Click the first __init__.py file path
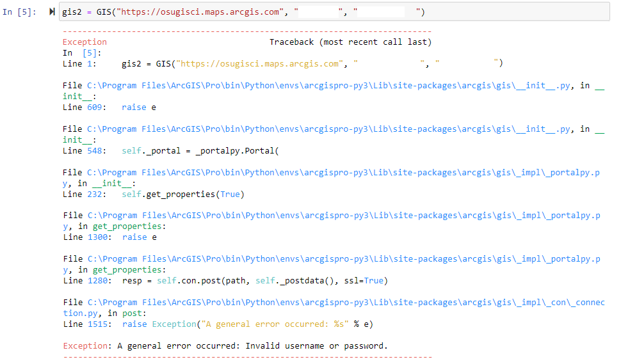The image size is (621, 364). [x=329, y=86]
